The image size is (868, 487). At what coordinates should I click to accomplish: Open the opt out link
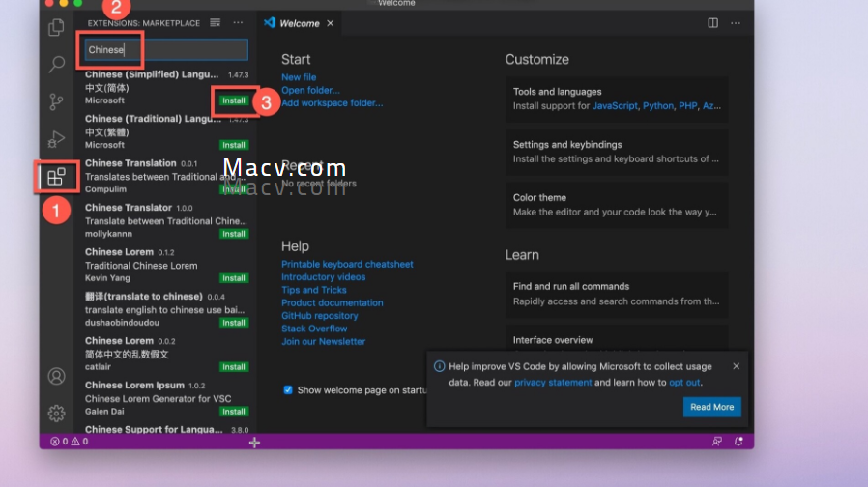pyautogui.click(x=684, y=383)
